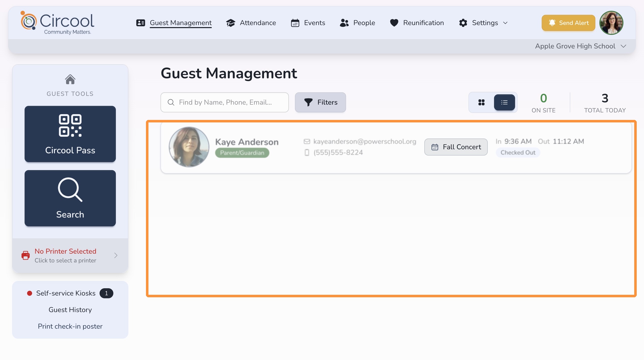Click the Parent/Guardian badge
The width and height of the screenshot is (644, 360).
pos(242,153)
